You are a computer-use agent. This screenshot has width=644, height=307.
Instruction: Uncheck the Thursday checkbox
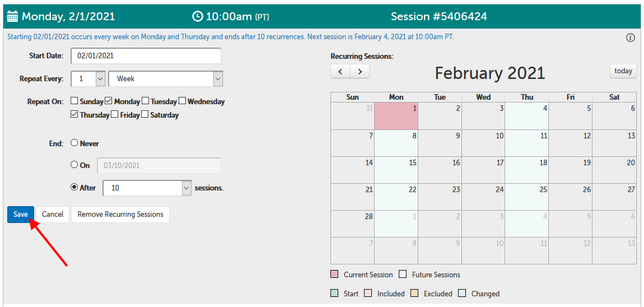click(x=74, y=115)
